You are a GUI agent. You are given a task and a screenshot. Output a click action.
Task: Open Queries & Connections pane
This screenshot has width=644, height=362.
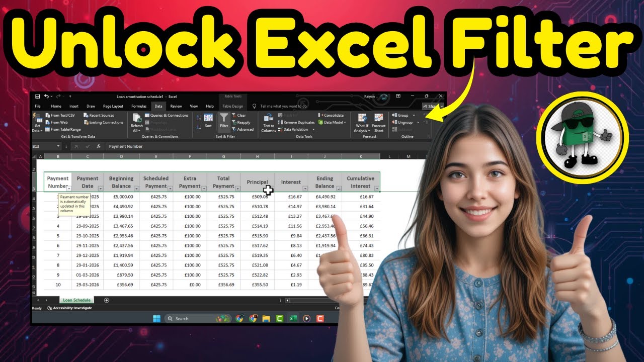click(167, 116)
